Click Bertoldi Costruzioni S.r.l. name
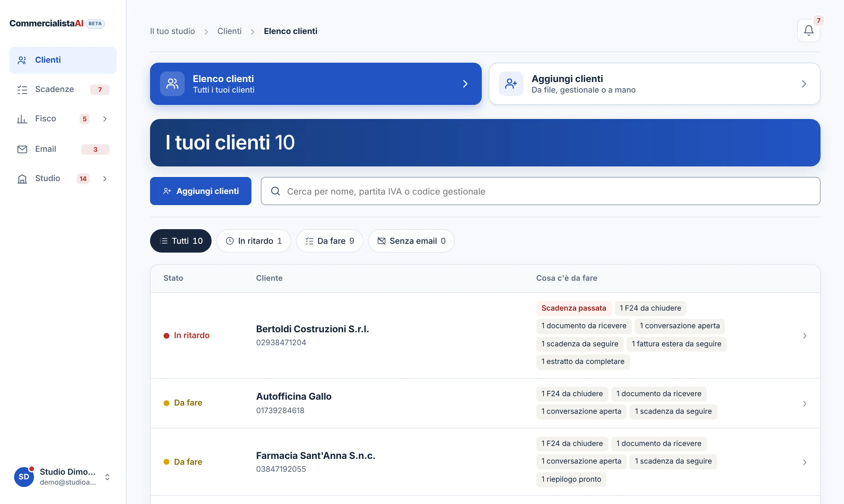 point(312,329)
